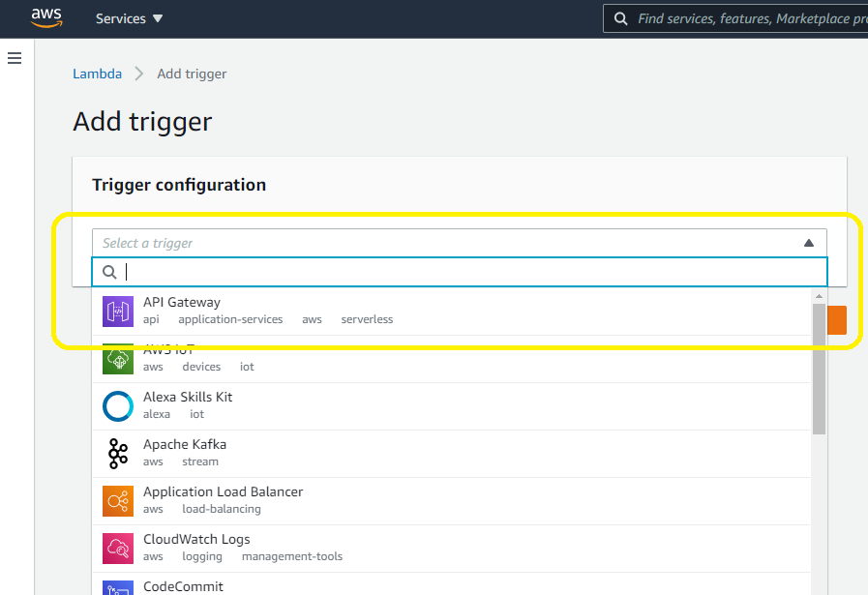The height and width of the screenshot is (595, 868).
Task: Open the Services menu
Action: point(129,18)
